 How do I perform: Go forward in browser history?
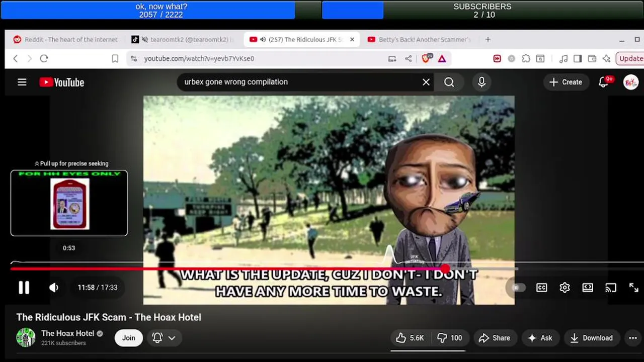tap(29, 59)
